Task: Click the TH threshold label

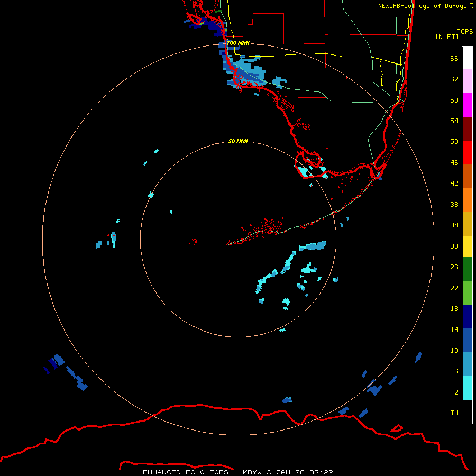Action: 454,413
